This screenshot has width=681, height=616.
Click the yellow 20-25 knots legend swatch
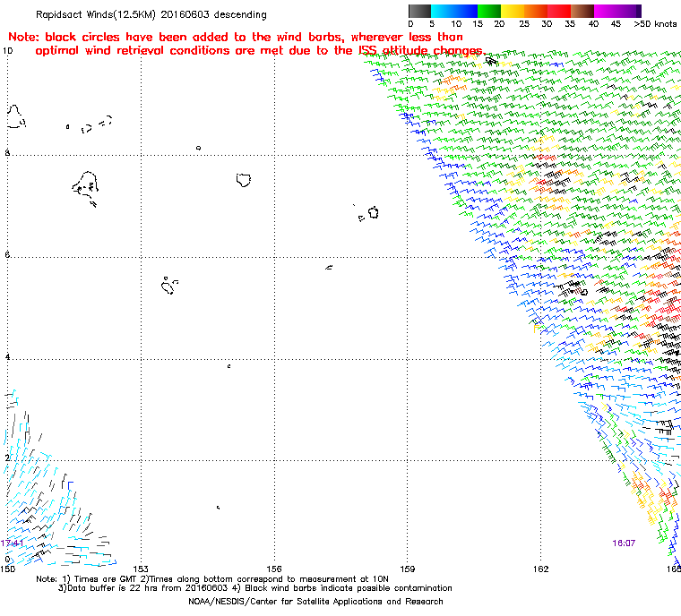point(513,11)
